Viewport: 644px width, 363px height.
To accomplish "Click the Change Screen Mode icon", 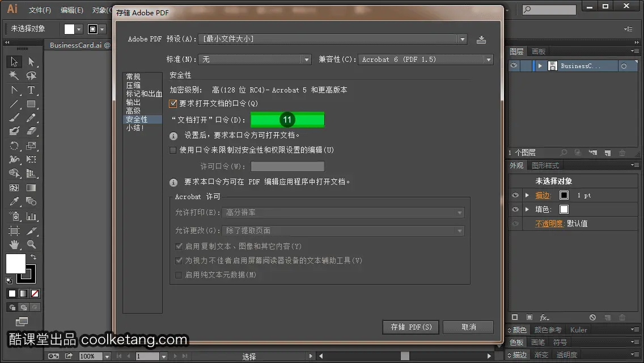I will pos(22,322).
